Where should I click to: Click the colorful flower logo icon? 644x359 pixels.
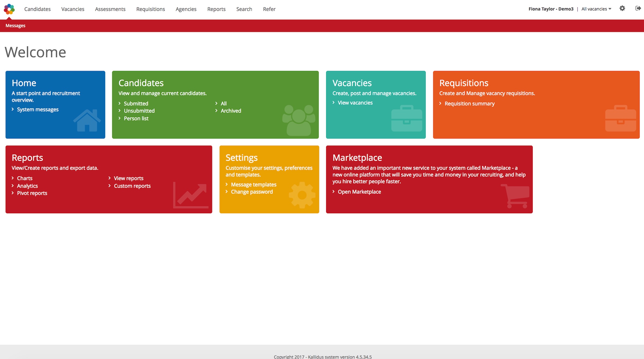click(x=9, y=9)
